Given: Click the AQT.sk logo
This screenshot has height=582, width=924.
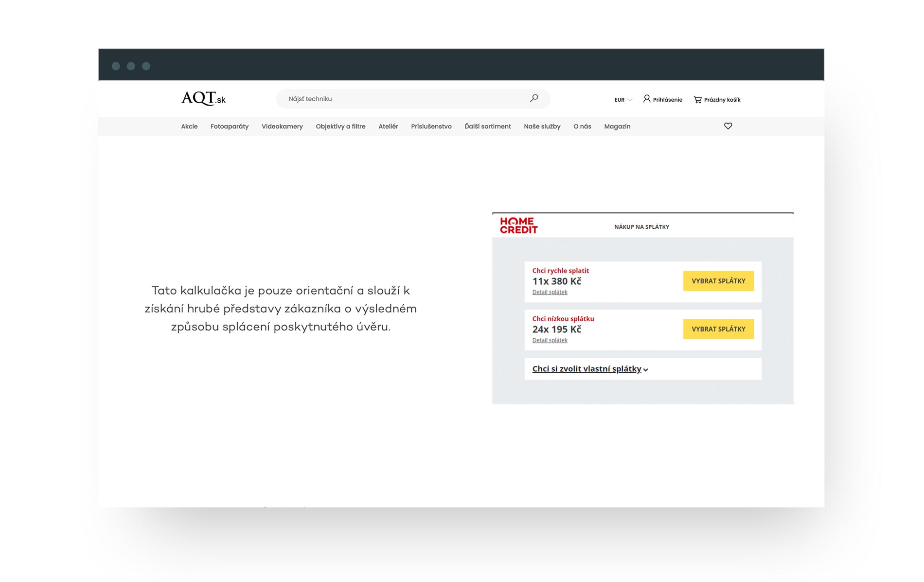Looking at the screenshot, I should pyautogui.click(x=203, y=98).
